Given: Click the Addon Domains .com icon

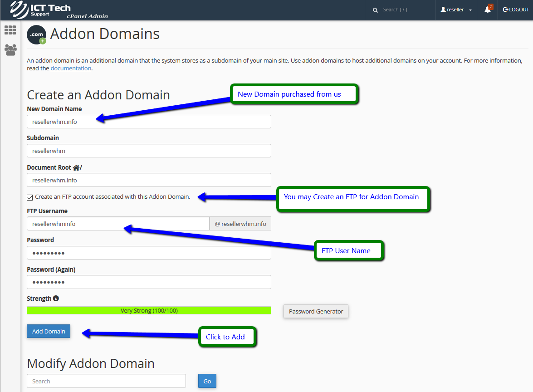Looking at the screenshot, I should pyautogui.click(x=36, y=35).
